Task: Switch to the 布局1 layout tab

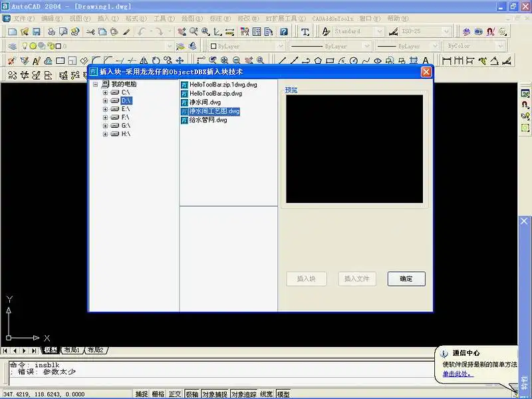Action: 72,350
